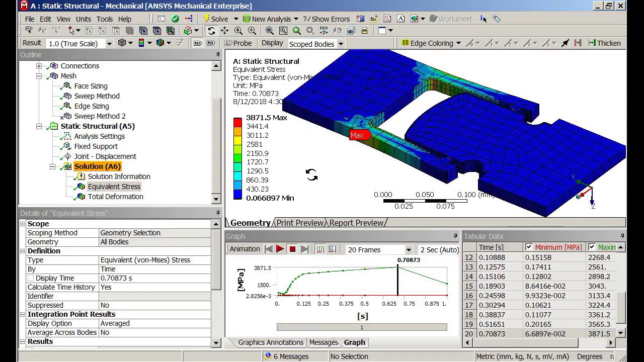
Task: Click the Solve lightning button
Action: click(216, 19)
